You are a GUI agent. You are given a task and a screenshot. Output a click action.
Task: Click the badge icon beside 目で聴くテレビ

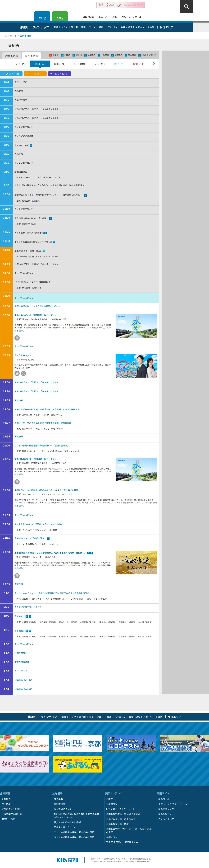pyautogui.click(x=31, y=146)
